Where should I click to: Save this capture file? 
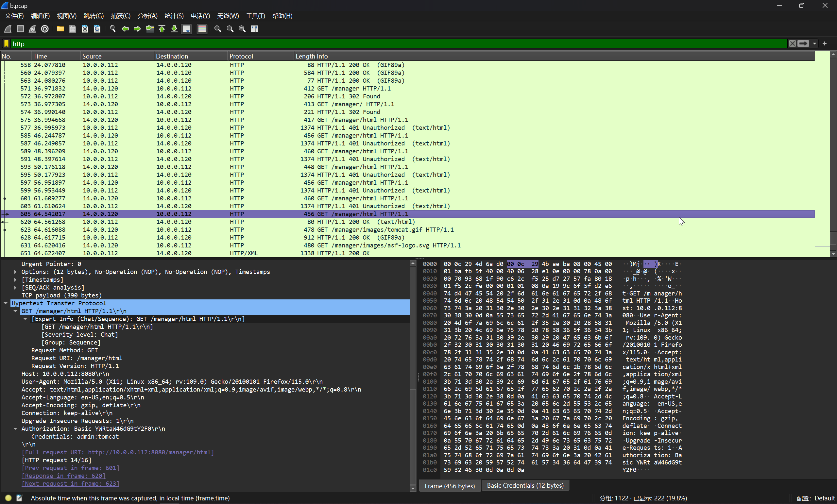click(x=72, y=29)
